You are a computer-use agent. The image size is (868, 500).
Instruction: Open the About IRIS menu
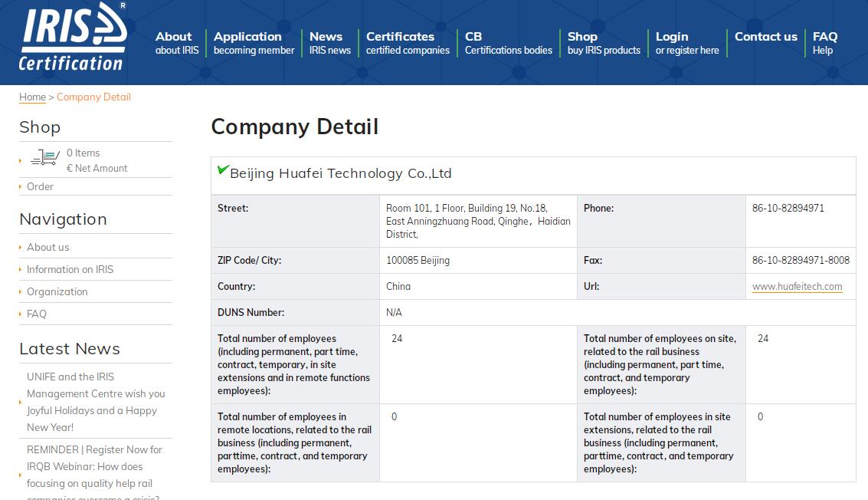tap(176, 43)
